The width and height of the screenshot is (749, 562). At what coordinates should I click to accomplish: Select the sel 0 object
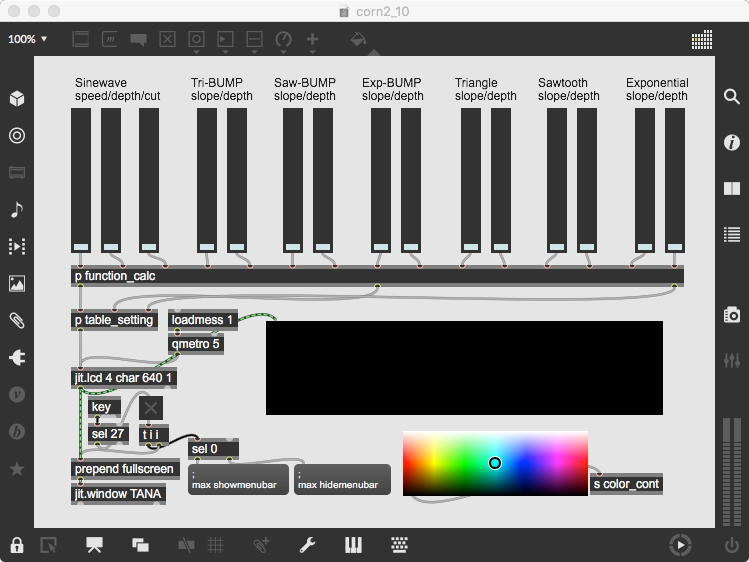coord(213,449)
